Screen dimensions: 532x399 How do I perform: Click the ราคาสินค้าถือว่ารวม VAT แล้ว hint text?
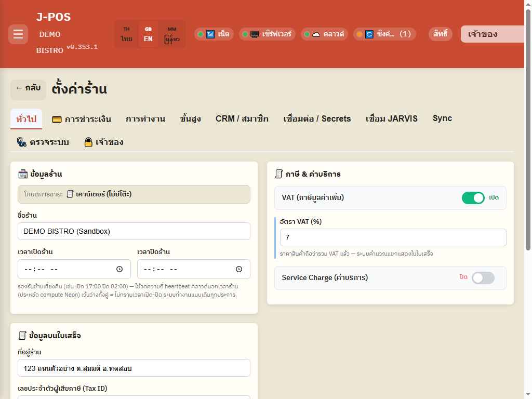coord(356,254)
